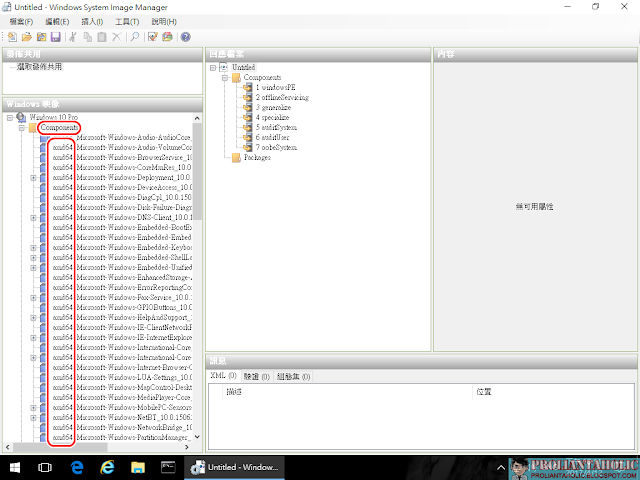Click the Paste clipboard toolbar icon
The height and width of the screenshot is (480, 640).
[102, 37]
